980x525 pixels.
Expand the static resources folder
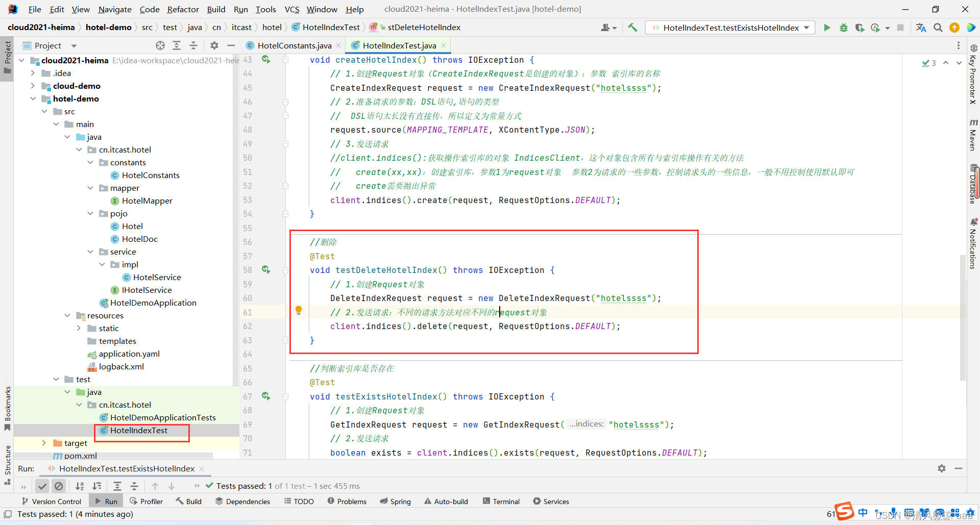pyautogui.click(x=79, y=328)
